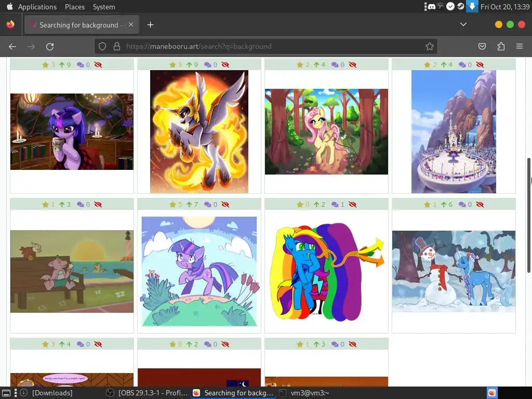Show tracking protection shield info
The width and height of the screenshot is (532, 399).
[x=102, y=46]
